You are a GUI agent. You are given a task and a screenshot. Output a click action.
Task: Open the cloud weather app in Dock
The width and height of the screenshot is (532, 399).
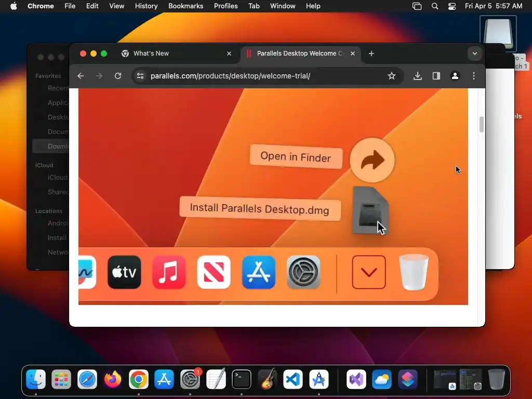(382, 379)
